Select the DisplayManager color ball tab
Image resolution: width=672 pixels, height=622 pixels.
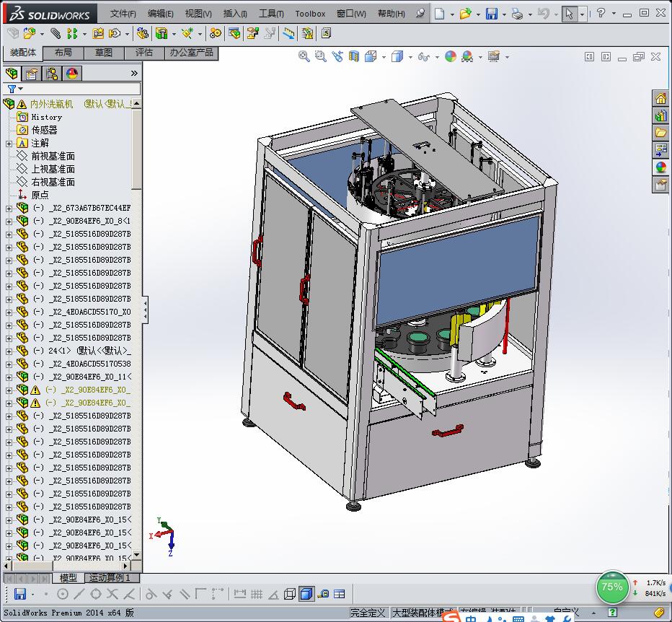tap(71, 74)
